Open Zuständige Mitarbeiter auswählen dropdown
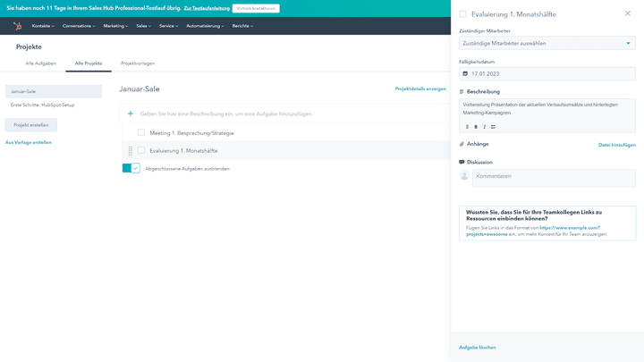Viewport: 644px width, 362px height. pos(547,43)
